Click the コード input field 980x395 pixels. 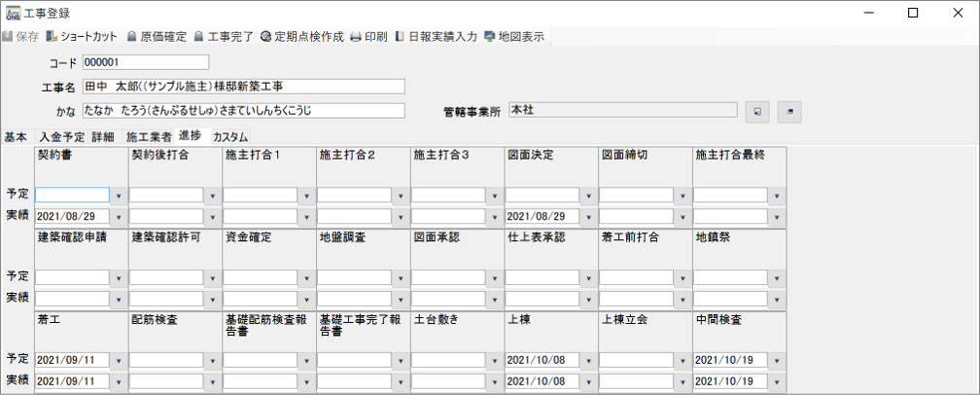tap(146, 62)
